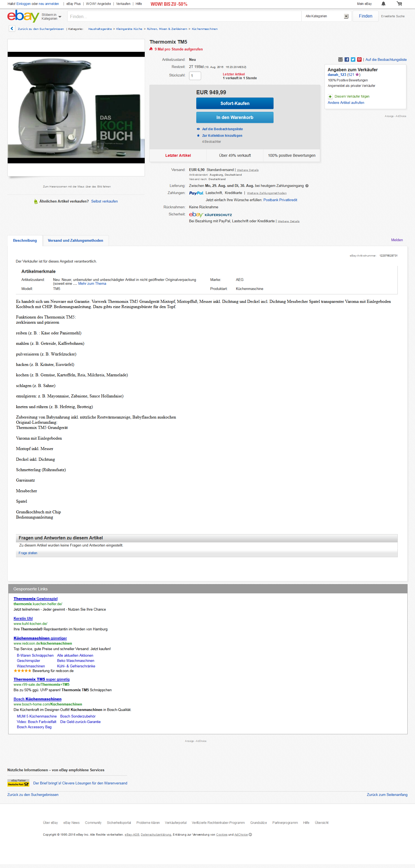Viewport: 415px width, 868px height.
Task: Expand Stöbern in Kategorien dropdown
Action: click(x=52, y=16)
